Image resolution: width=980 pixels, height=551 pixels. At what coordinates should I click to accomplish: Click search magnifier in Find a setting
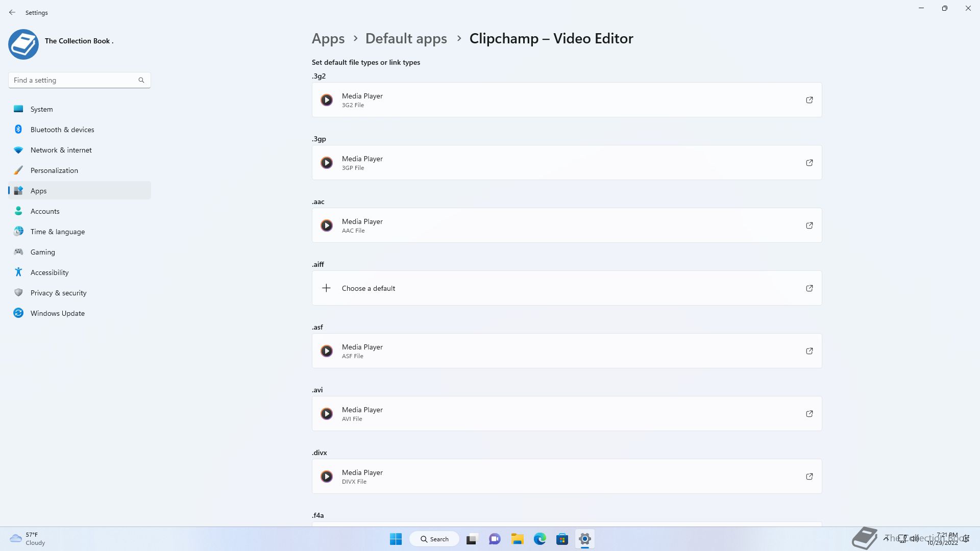(x=141, y=80)
